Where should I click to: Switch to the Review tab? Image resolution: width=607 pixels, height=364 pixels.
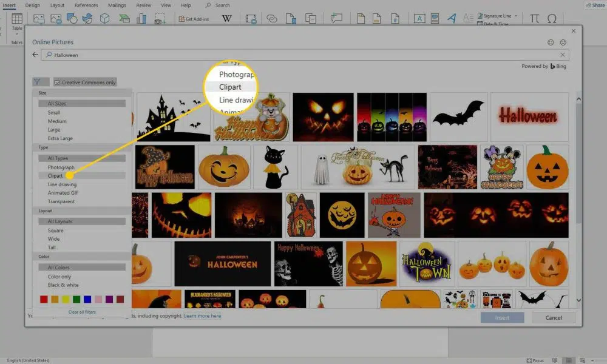coord(144,5)
